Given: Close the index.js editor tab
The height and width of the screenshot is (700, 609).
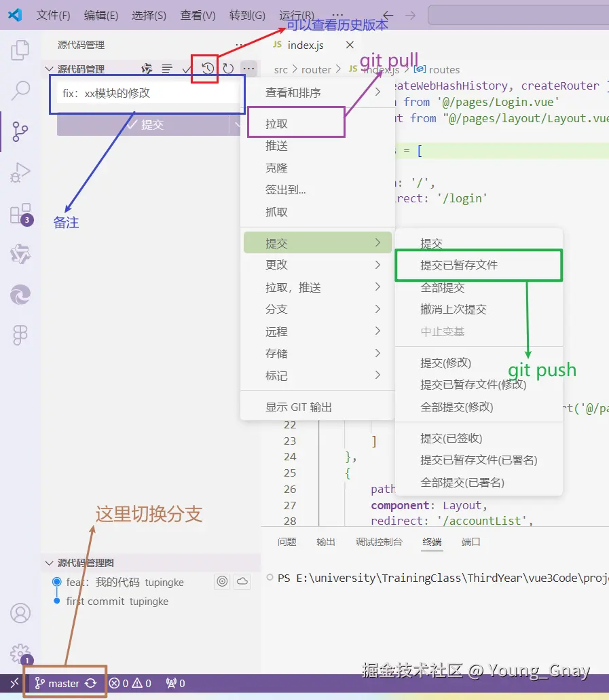Looking at the screenshot, I should [x=350, y=45].
